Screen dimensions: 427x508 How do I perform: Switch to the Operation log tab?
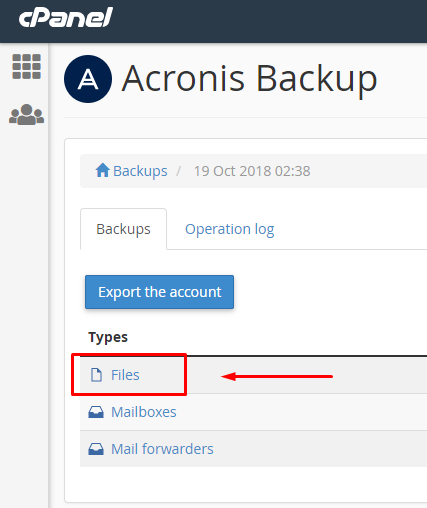pos(230,229)
